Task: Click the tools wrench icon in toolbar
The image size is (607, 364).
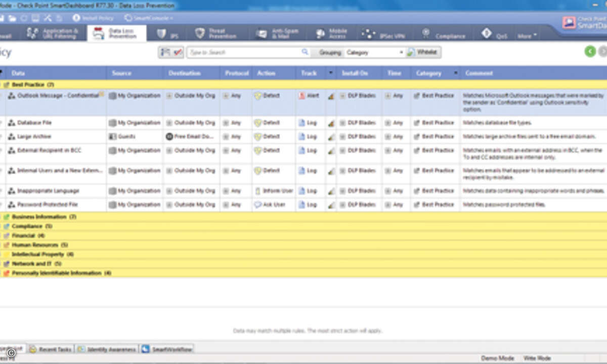Action: [48, 18]
